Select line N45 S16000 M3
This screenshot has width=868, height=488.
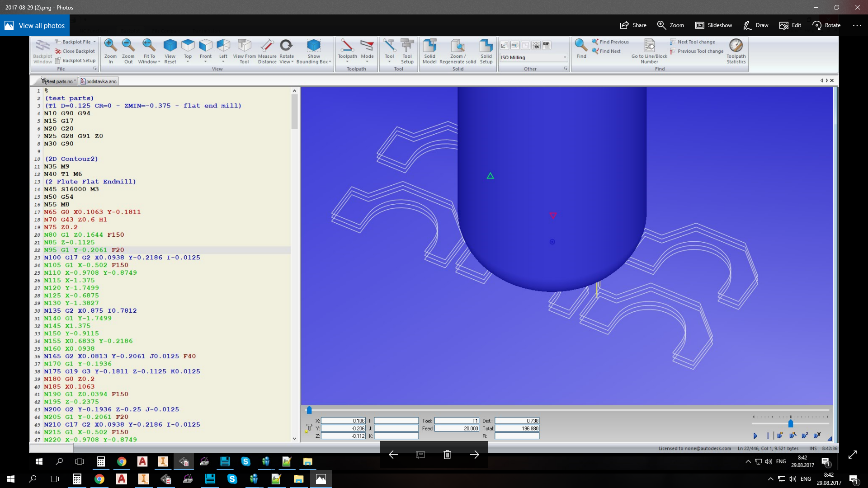(x=71, y=189)
